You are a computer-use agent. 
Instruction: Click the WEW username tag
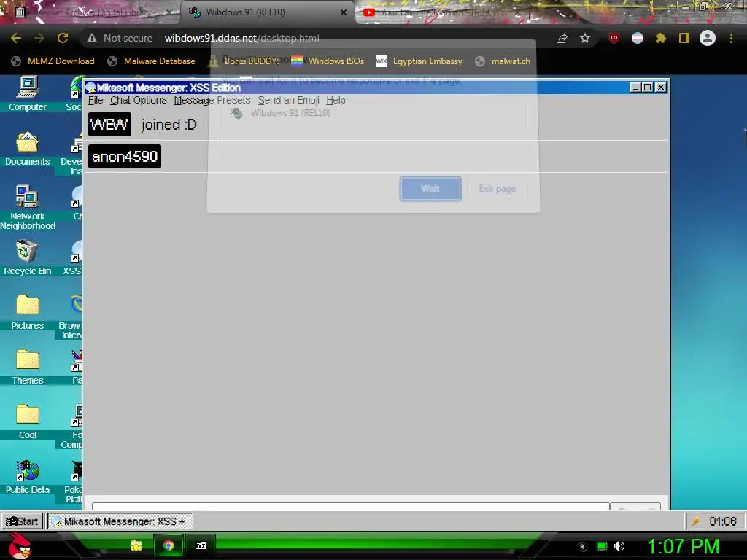pos(109,125)
